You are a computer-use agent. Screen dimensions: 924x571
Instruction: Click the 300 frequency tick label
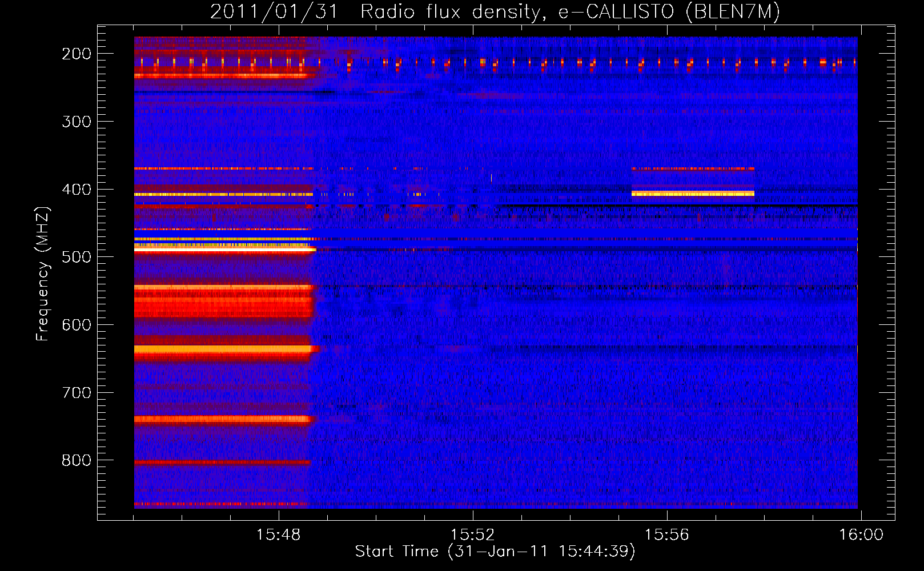coord(77,122)
